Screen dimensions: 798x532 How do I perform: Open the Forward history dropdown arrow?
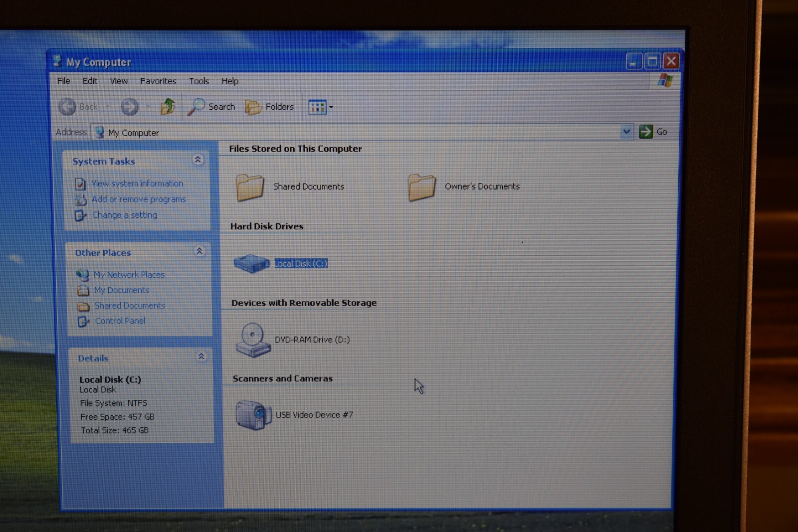click(148, 106)
